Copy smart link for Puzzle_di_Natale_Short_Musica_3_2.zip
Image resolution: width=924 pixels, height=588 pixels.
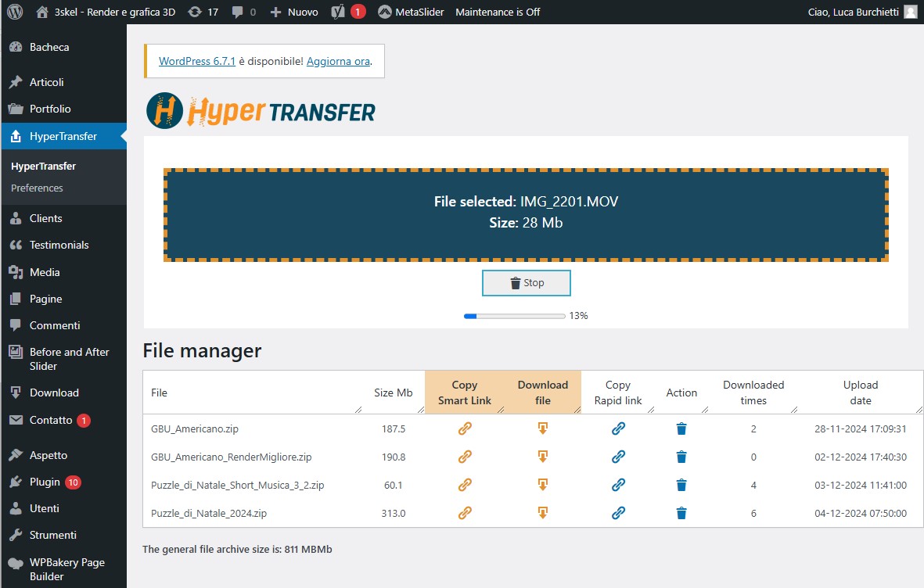(465, 485)
